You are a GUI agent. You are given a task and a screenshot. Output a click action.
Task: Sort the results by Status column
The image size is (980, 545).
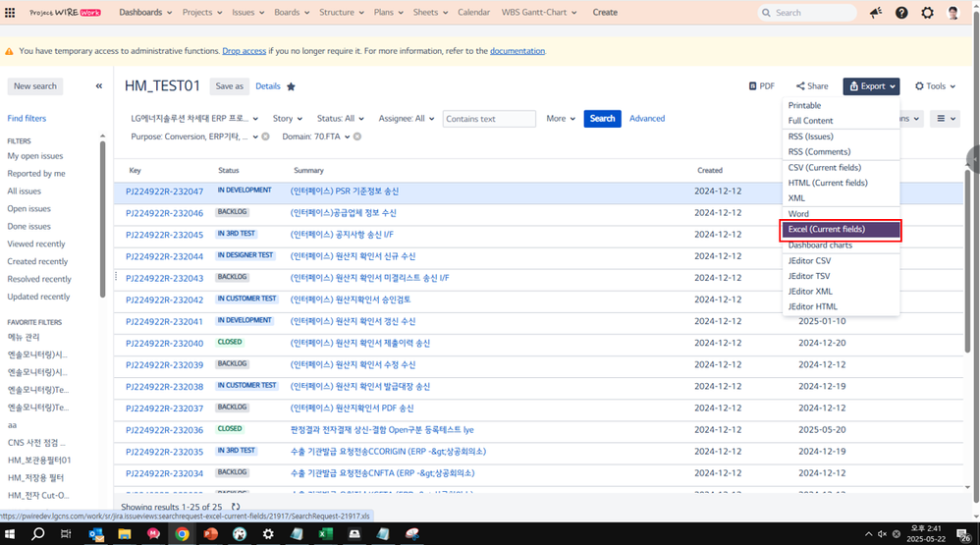pos(229,171)
